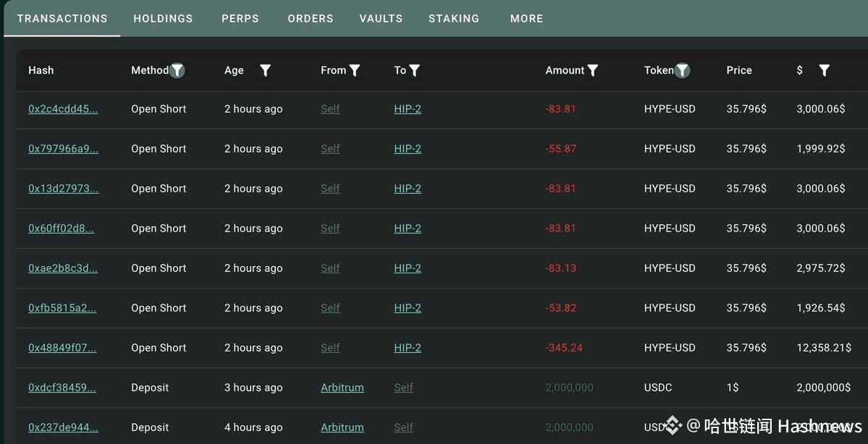The image size is (868, 444).
Task: Select the Orders tab
Action: 311,18
